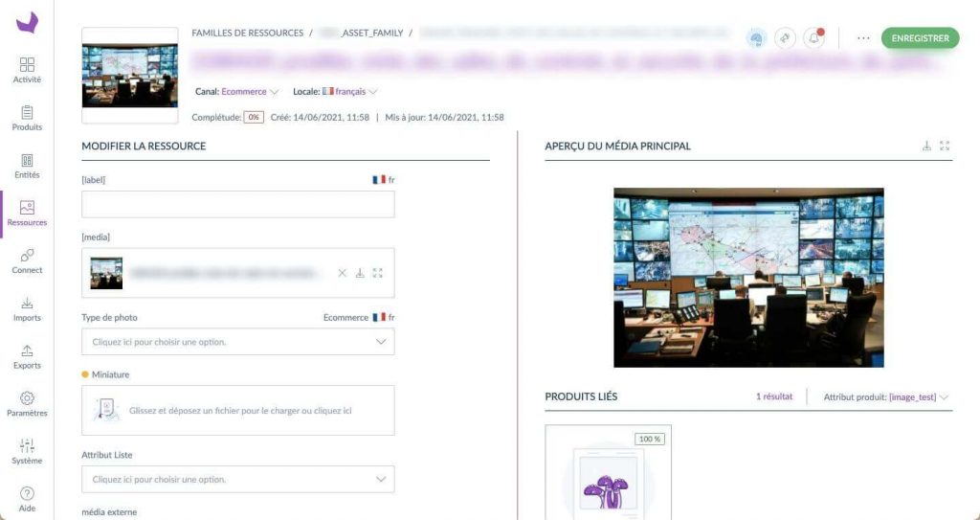Open the Entités section
The height and width of the screenshot is (520, 980).
point(27,166)
